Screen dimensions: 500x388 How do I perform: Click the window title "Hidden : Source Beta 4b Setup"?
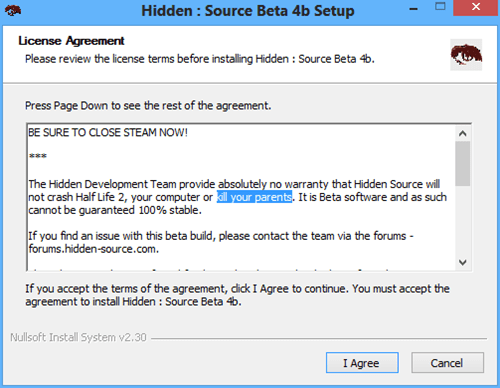[x=248, y=10]
